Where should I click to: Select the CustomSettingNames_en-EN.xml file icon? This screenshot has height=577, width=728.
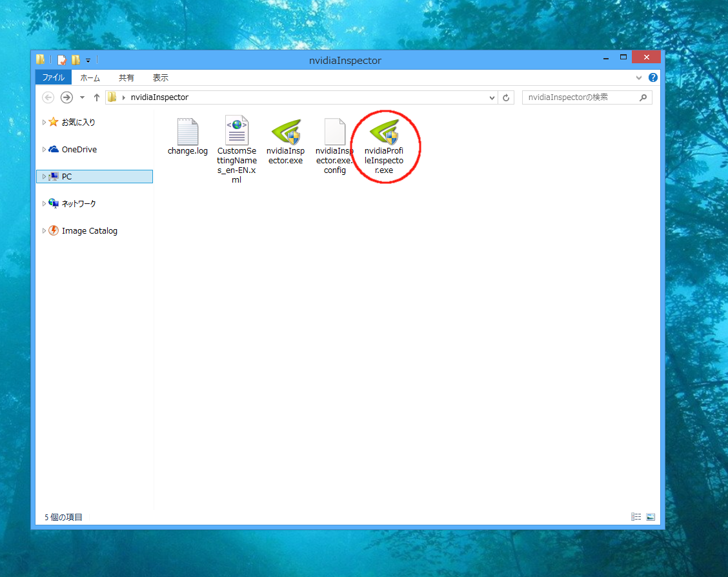[237, 130]
